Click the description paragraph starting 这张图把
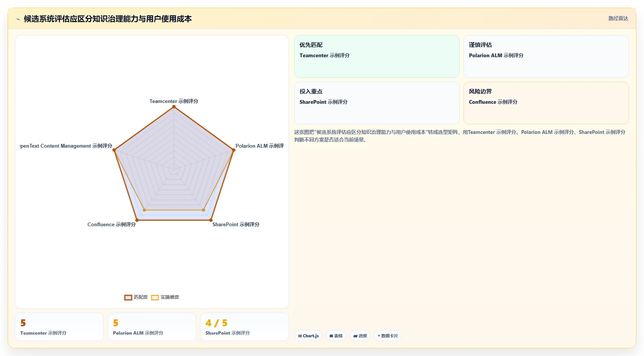Image resolution: width=644 pixels, height=356 pixels. click(460, 136)
